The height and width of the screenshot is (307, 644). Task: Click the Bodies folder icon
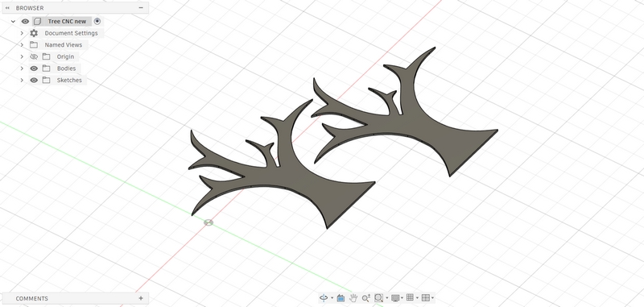[46, 68]
